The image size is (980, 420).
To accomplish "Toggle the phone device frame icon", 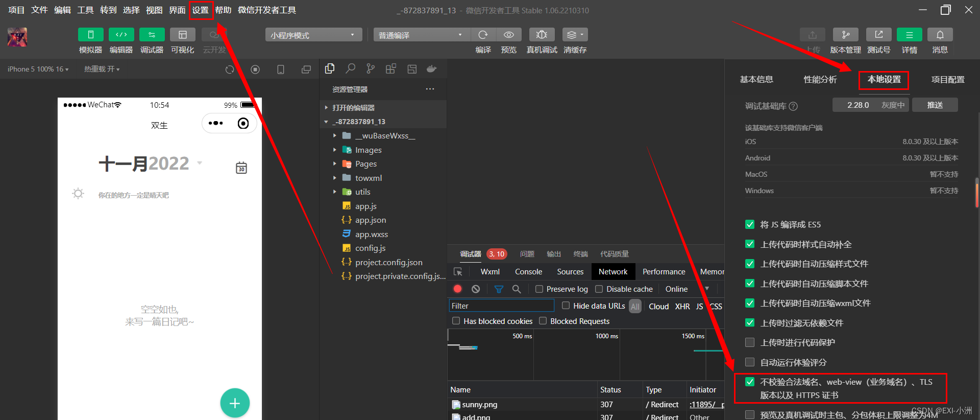I will [x=281, y=69].
